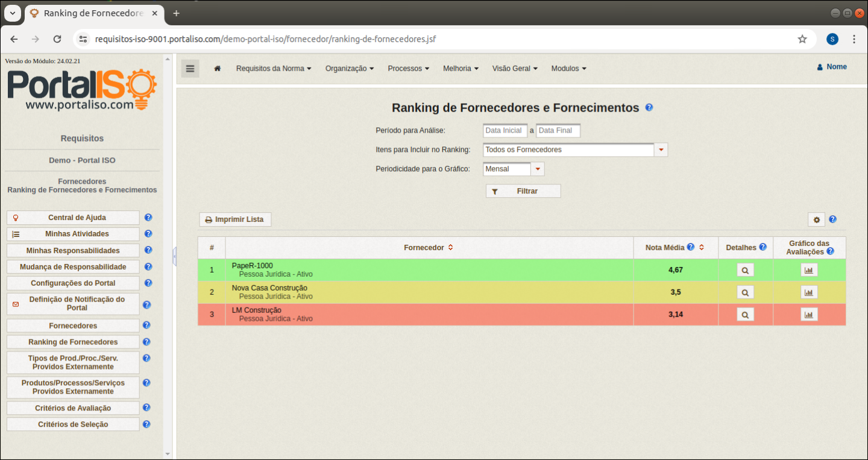Image resolution: width=868 pixels, height=460 pixels.
Task: Open Minhas Responsabilidades sidebar item
Action: (73, 250)
